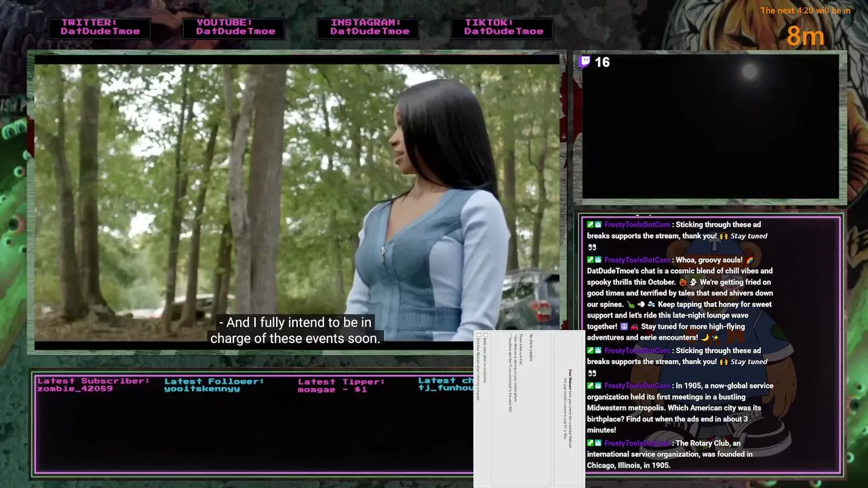Click second badge beside 'In 1905' message
The image size is (868, 488).
point(598,386)
